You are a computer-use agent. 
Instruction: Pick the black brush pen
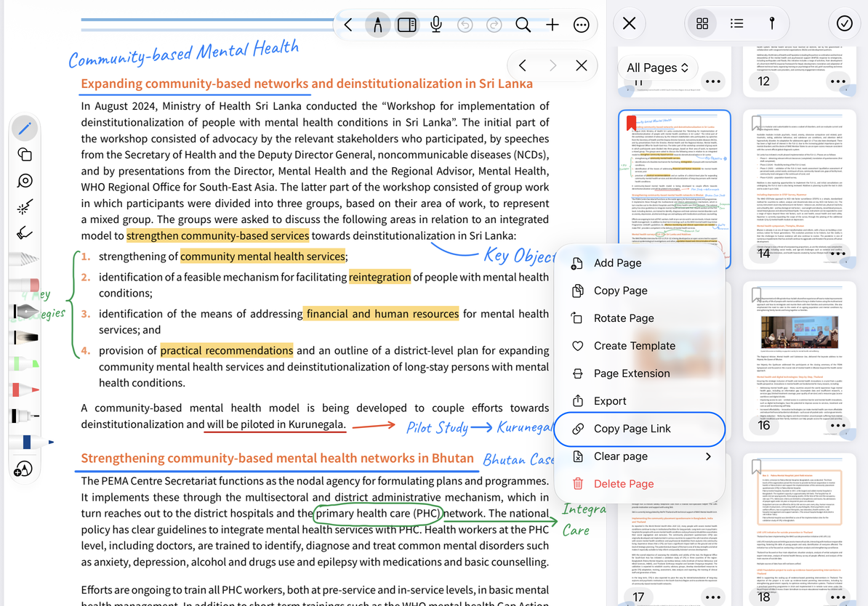coord(25,337)
